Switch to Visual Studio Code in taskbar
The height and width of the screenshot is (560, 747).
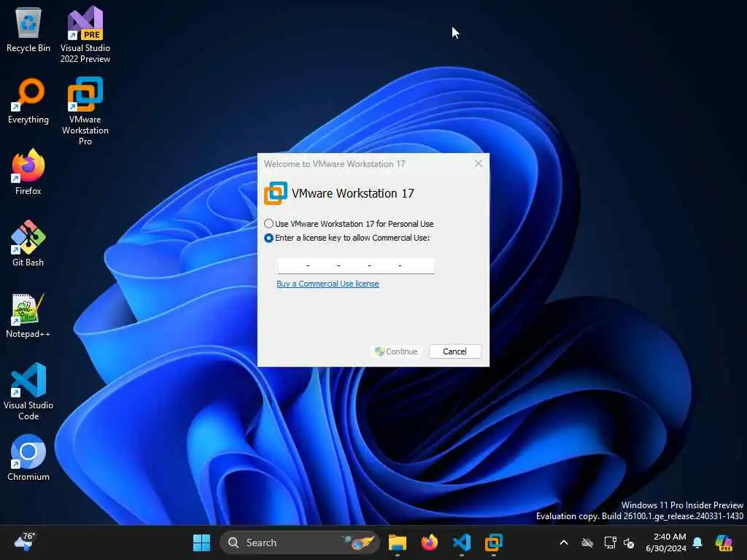point(462,542)
